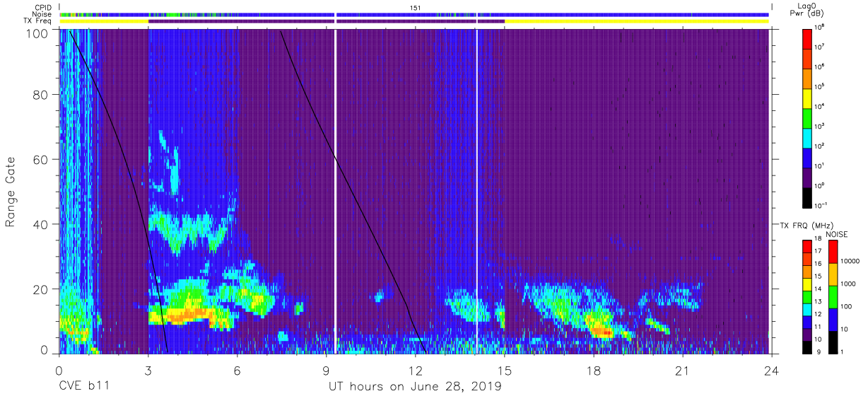
Task: Click the 3 tick on UT hours axis
Action: click(x=148, y=371)
